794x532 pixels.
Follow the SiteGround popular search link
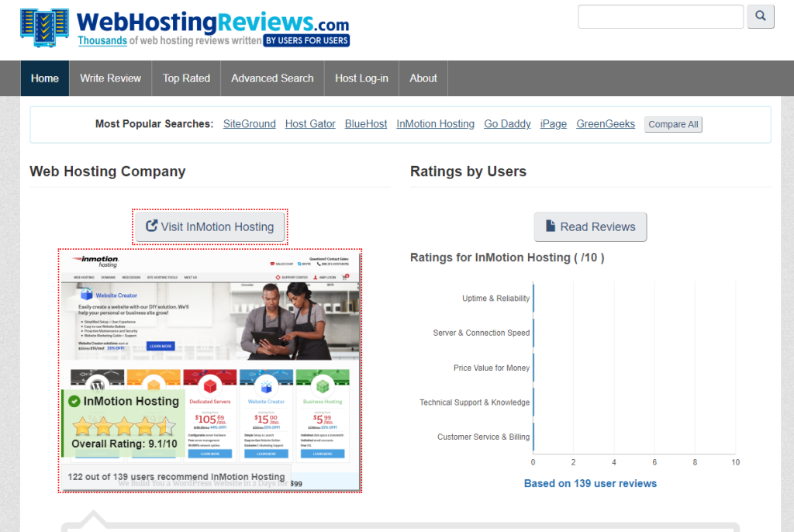(x=249, y=124)
